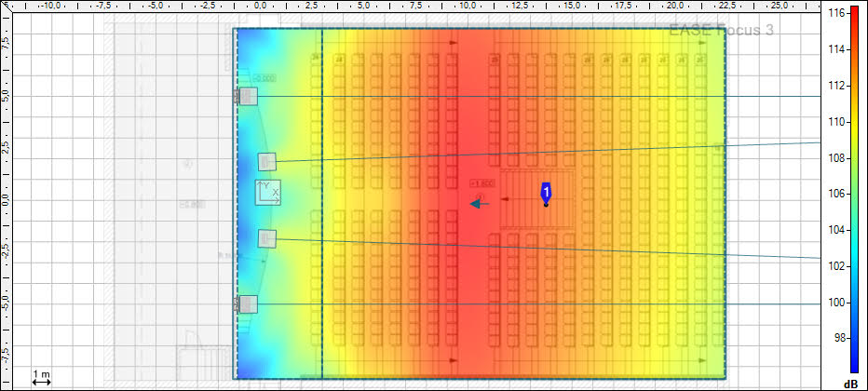
Task: Click the EASE Focus 3 watermark
Action: click(x=721, y=31)
